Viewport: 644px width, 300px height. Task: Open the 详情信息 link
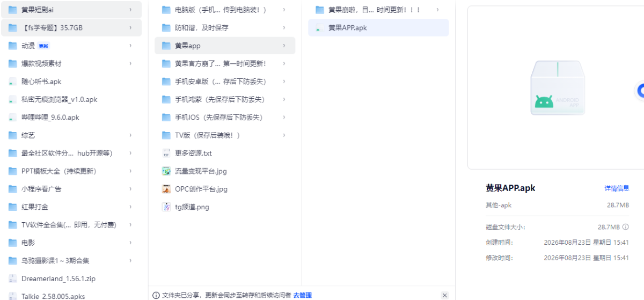617,188
